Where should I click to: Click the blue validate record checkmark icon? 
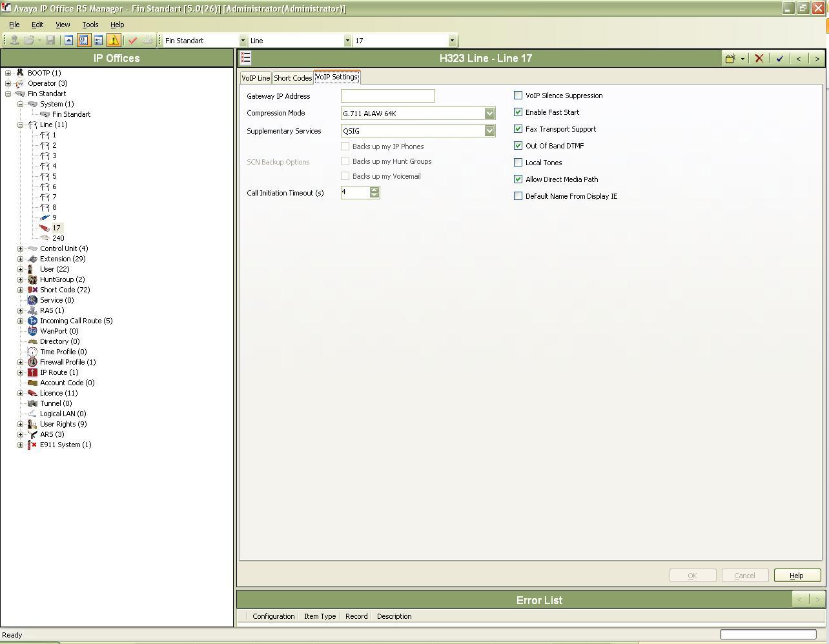(779, 58)
